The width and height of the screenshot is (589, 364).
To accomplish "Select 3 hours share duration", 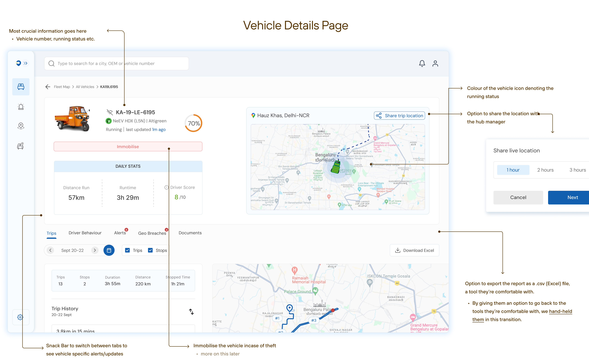I will pyautogui.click(x=578, y=170).
